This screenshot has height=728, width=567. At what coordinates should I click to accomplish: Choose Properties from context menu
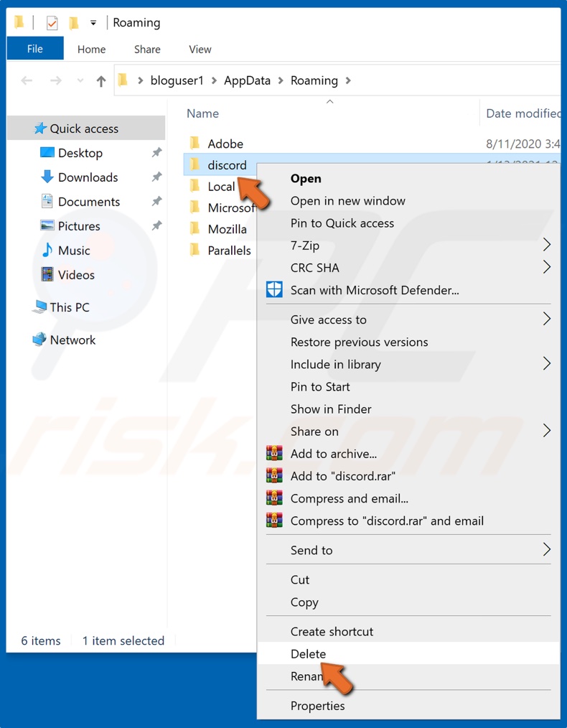coord(408,706)
